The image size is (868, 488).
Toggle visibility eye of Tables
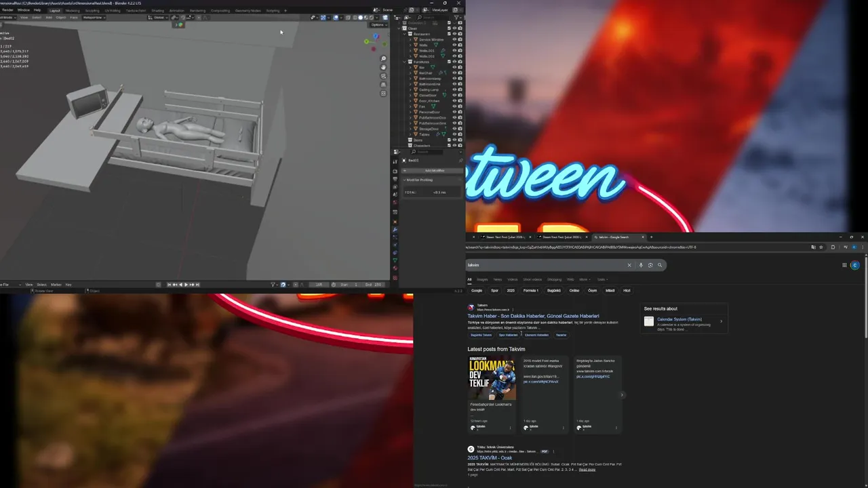(x=454, y=134)
